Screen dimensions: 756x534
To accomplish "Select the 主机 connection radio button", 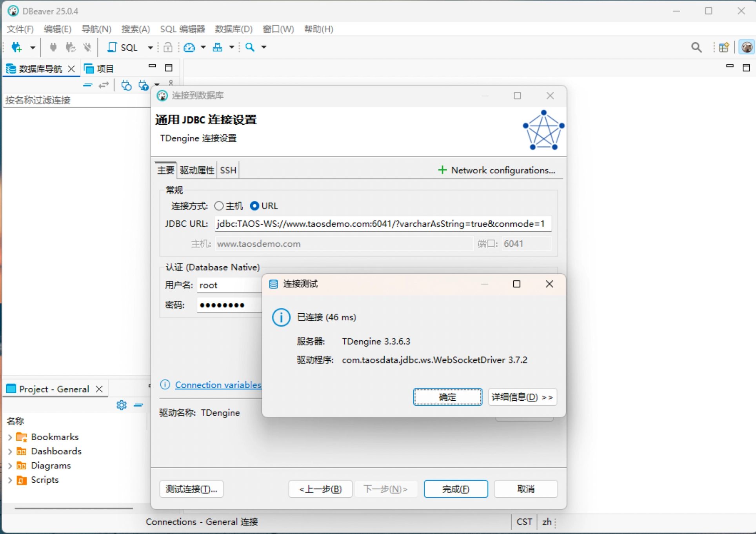I will (x=219, y=206).
